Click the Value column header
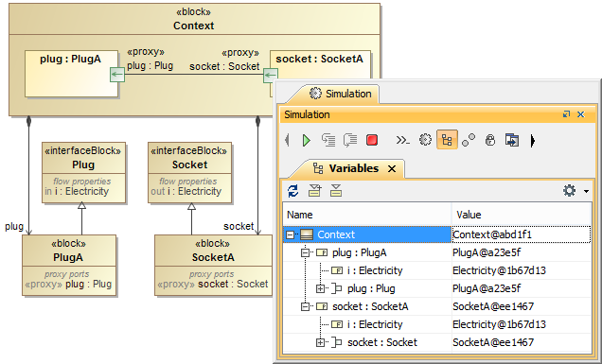 click(522, 215)
